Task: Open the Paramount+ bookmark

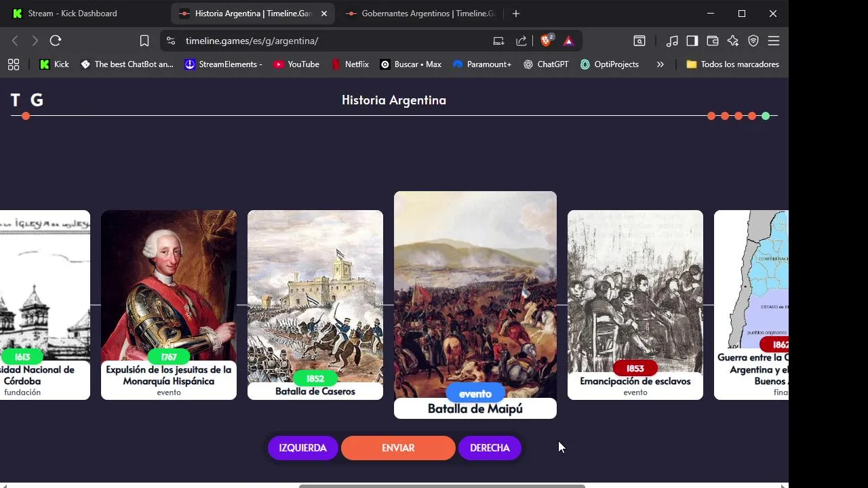Action: (482, 64)
